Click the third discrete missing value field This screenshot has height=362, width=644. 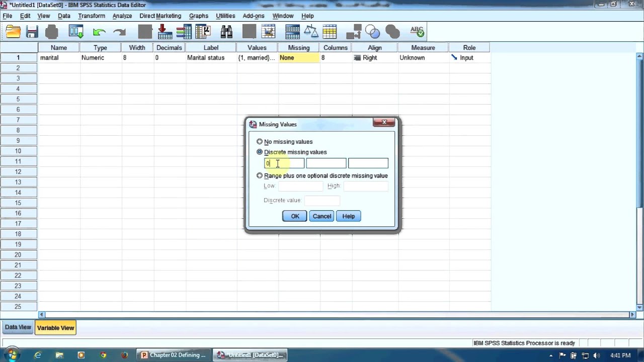click(x=368, y=163)
